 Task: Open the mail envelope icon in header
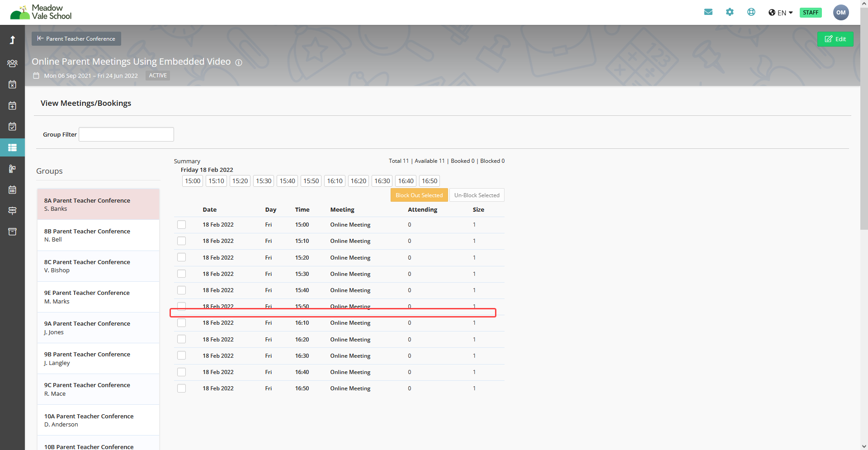coord(708,12)
